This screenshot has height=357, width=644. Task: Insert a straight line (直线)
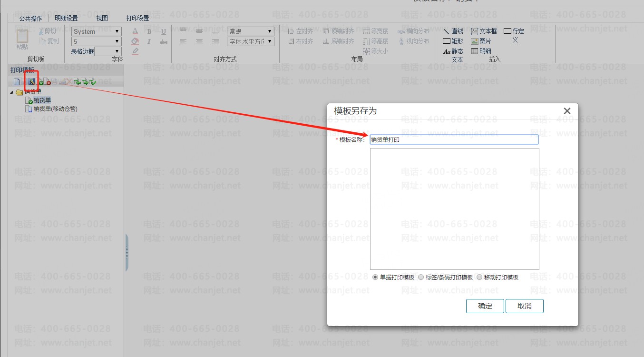tap(453, 31)
